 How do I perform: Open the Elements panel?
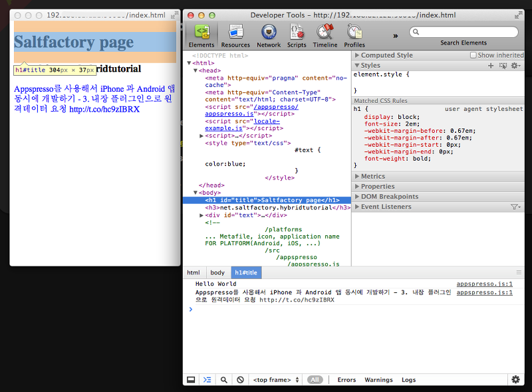[201, 36]
